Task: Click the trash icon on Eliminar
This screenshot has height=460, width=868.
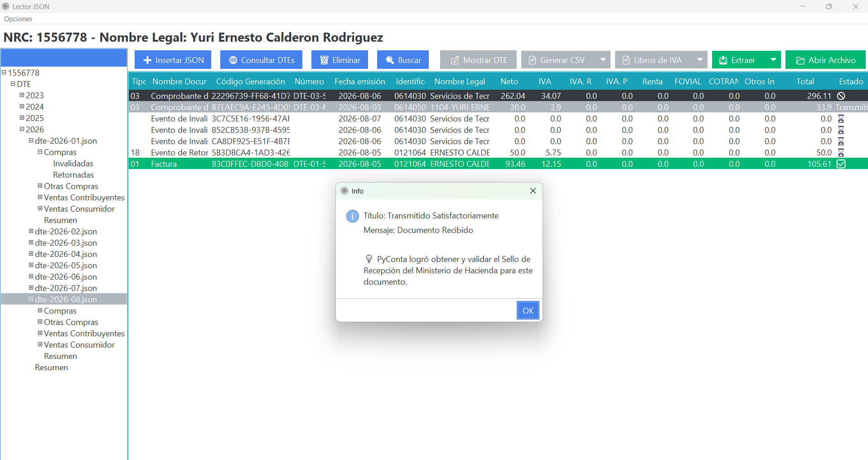Action: (x=324, y=60)
